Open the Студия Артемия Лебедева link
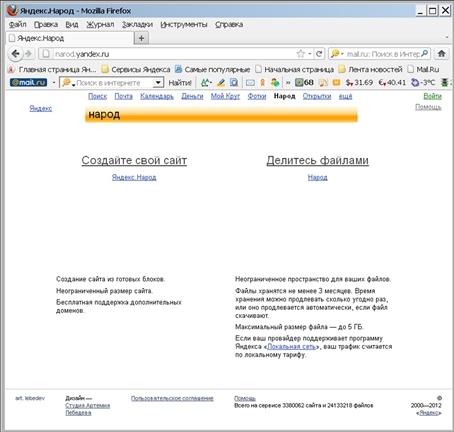454x432 pixels. 88,409
